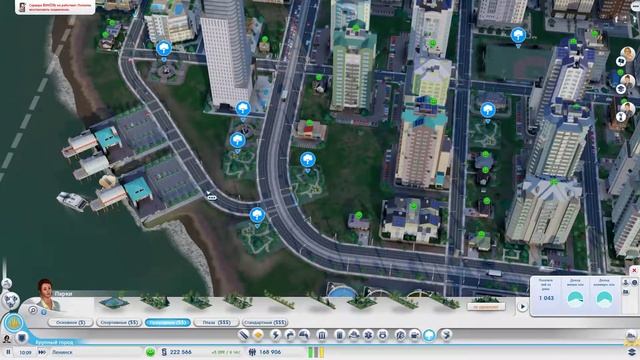Select the first pond park thumbnail

click(114, 302)
